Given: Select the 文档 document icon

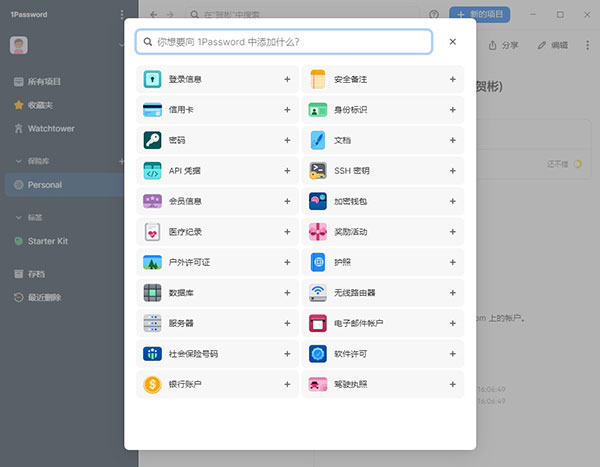Looking at the screenshot, I should [x=318, y=140].
